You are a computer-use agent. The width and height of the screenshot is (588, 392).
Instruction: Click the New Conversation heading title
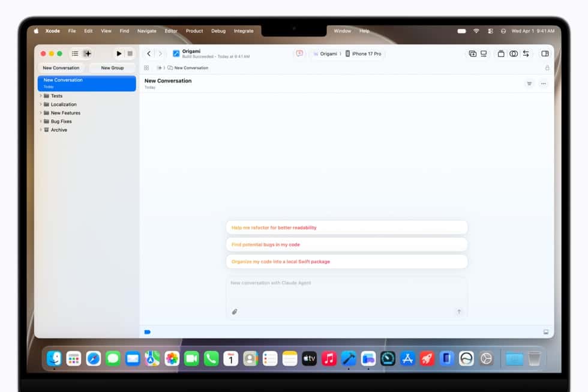point(168,80)
